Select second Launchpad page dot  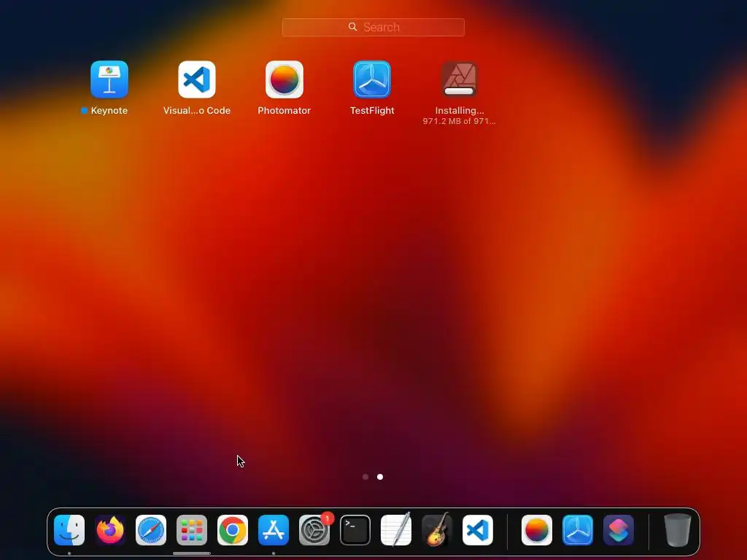click(380, 477)
